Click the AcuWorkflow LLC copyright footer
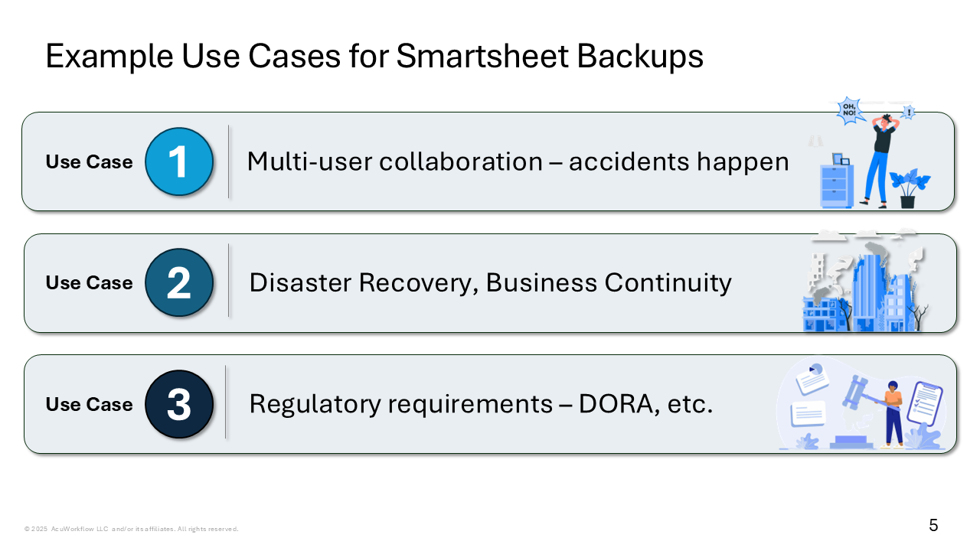The height and width of the screenshot is (551, 980). (x=131, y=529)
